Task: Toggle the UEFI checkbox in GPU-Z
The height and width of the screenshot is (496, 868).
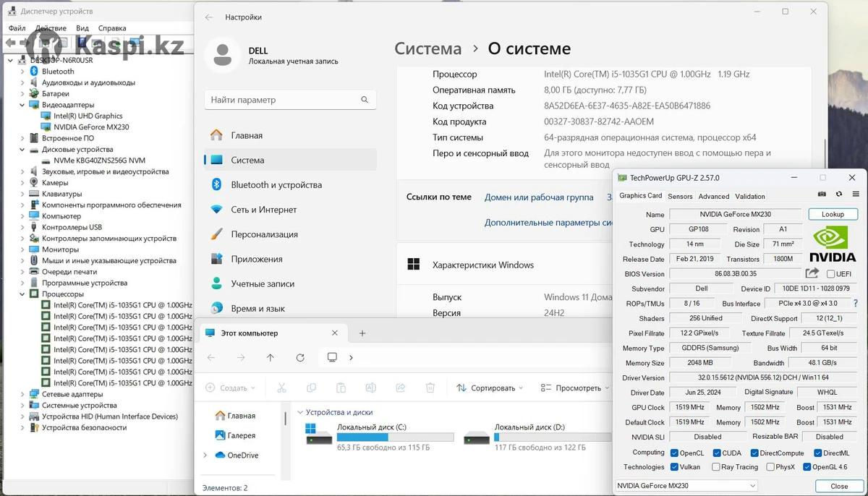Action: (830, 274)
